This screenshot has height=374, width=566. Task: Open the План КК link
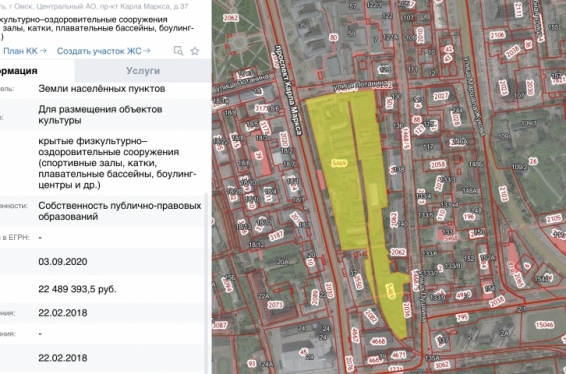coord(25,51)
